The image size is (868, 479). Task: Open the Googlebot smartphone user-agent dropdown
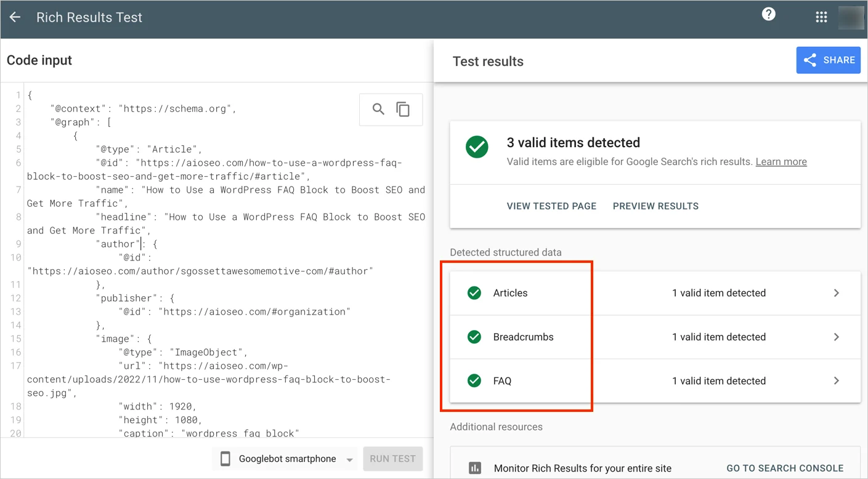click(x=349, y=459)
